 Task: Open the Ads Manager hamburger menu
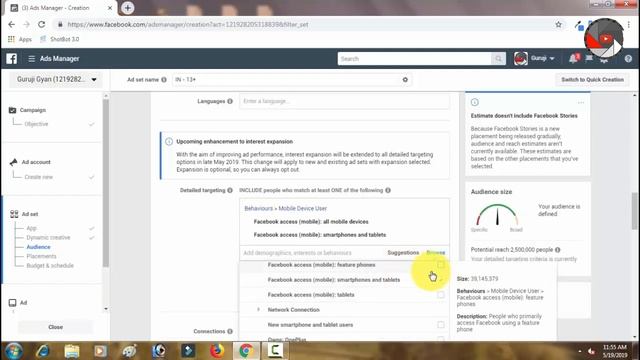click(x=31, y=59)
